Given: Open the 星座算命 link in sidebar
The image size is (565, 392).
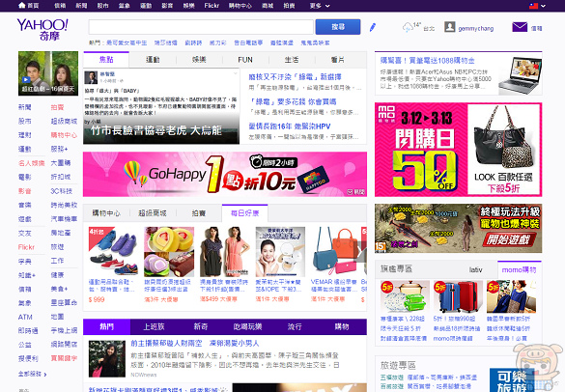Looking at the screenshot, I should pos(64,302).
